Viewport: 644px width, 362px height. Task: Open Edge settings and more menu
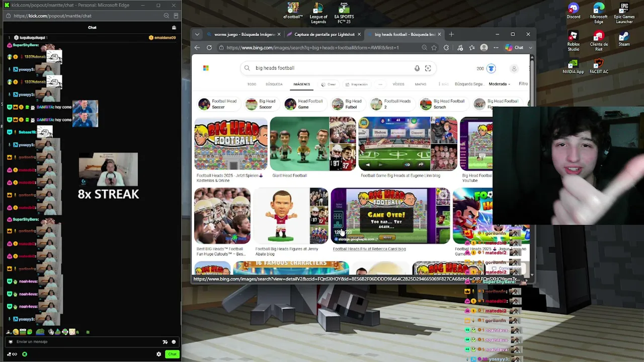tap(496, 48)
